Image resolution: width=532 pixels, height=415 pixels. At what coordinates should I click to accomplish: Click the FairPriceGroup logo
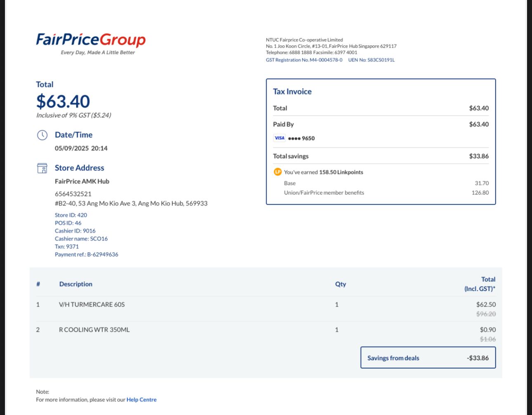coord(91,40)
